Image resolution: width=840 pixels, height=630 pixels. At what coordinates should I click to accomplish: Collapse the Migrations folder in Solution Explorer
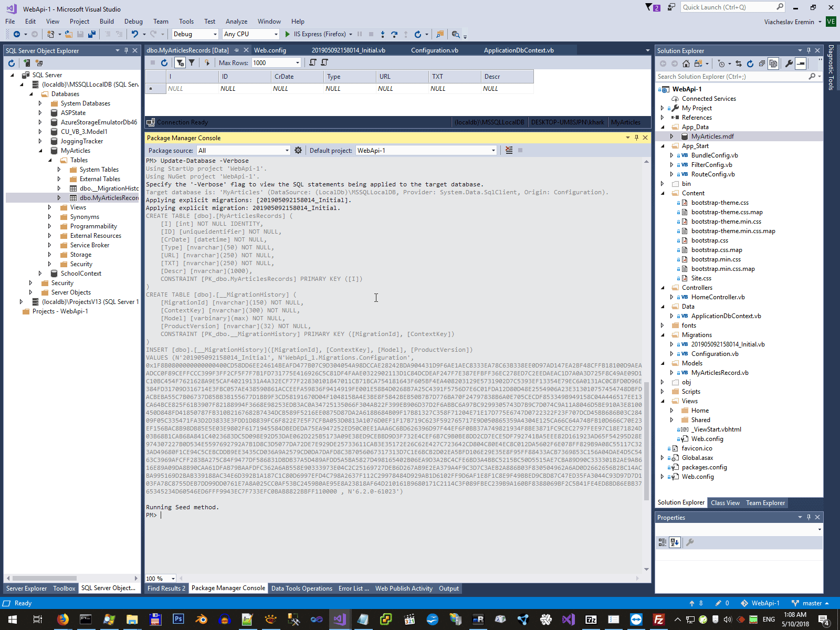point(663,335)
